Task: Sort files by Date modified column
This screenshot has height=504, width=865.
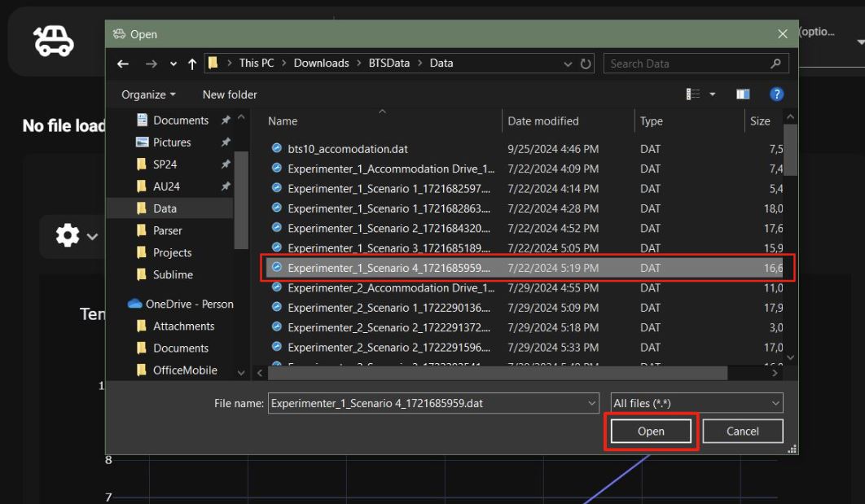Action: pyautogui.click(x=542, y=121)
